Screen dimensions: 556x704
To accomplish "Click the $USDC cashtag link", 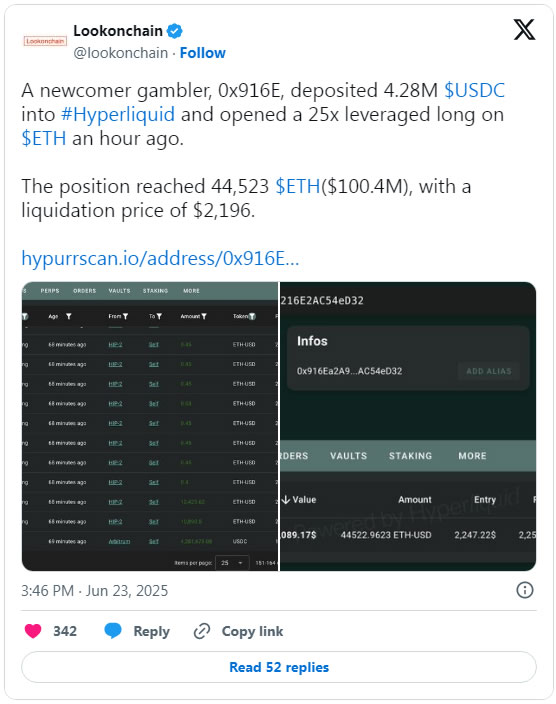I will tap(474, 90).
